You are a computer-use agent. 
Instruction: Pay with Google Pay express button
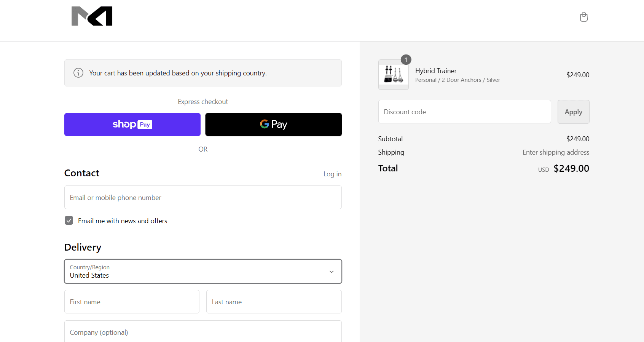pyautogui.click(x=274, y=125)
